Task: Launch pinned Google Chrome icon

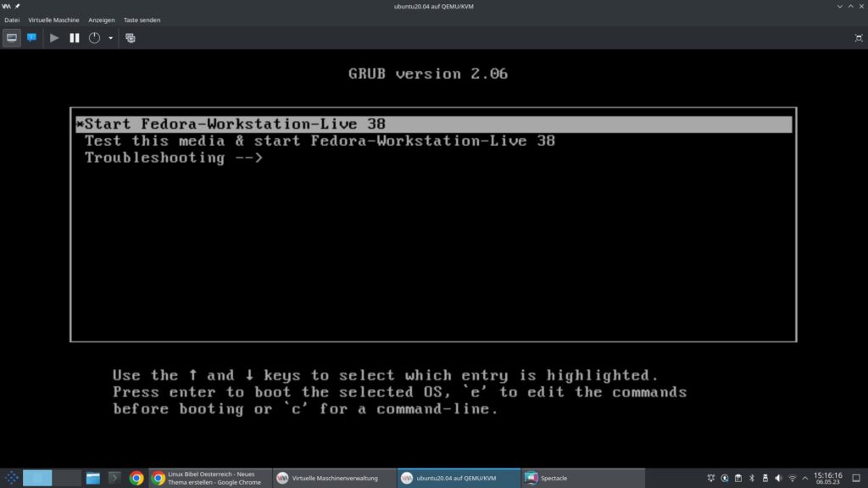Action: pyautogui.click(x=136, y=478)
